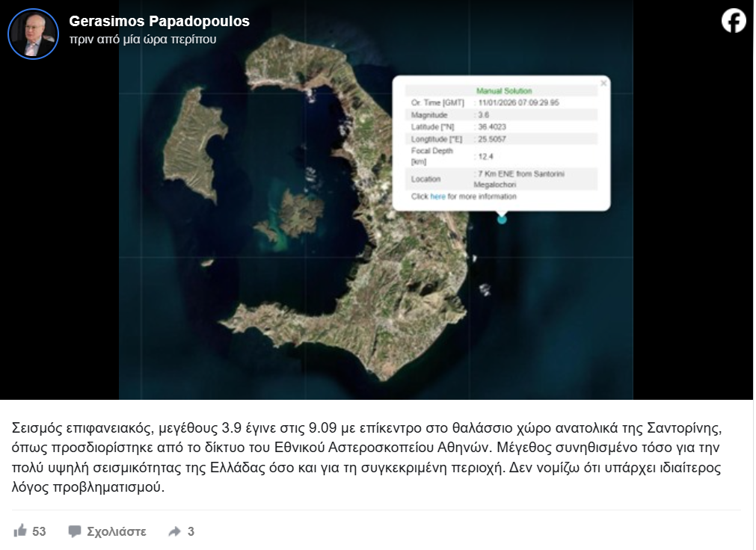
Task: Select the blue epicenter marker on map
Action: click(x=502, y=219)
